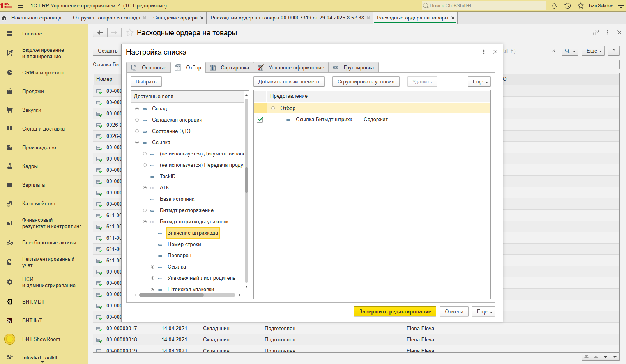Open БИТ.IIoT section in sidebar

pos(44,321)
